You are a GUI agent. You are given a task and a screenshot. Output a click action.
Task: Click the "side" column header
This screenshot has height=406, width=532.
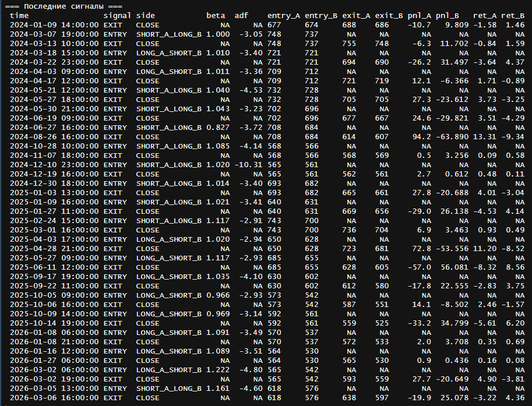145,15
